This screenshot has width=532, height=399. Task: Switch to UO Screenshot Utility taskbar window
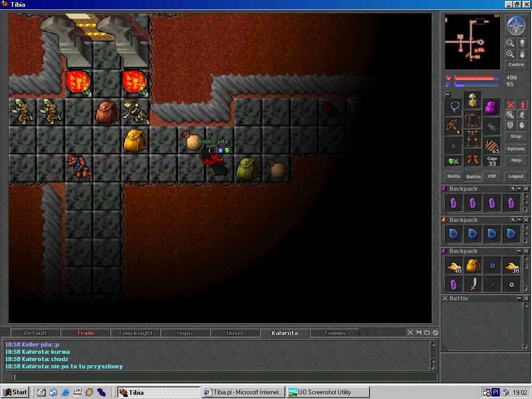click(328, 392)
